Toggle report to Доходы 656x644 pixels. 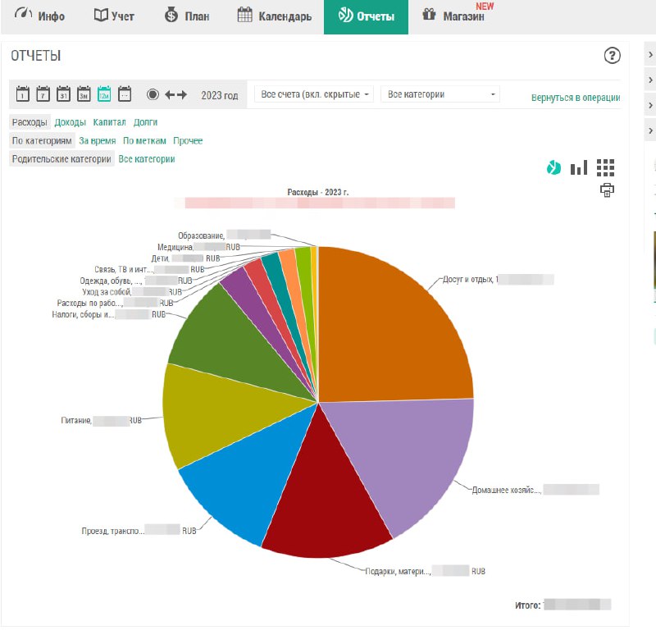tap(70, 122)
